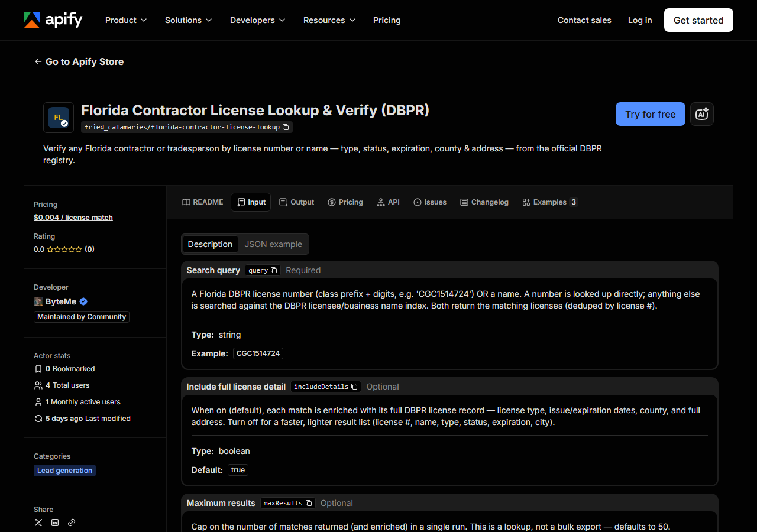The width and height of the screenshot is (757, 532).
Task: Copy the actor path fried_calamaries/florida-contractor-license-lookup
Action: click(286, 127)
